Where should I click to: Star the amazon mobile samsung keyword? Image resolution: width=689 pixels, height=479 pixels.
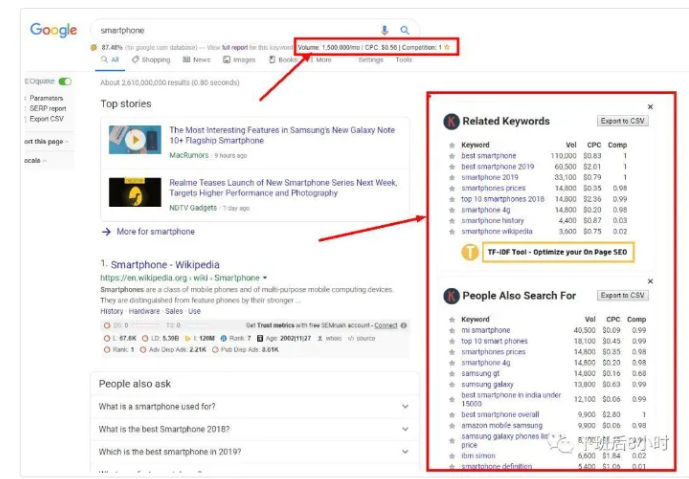tap(452, 426)
